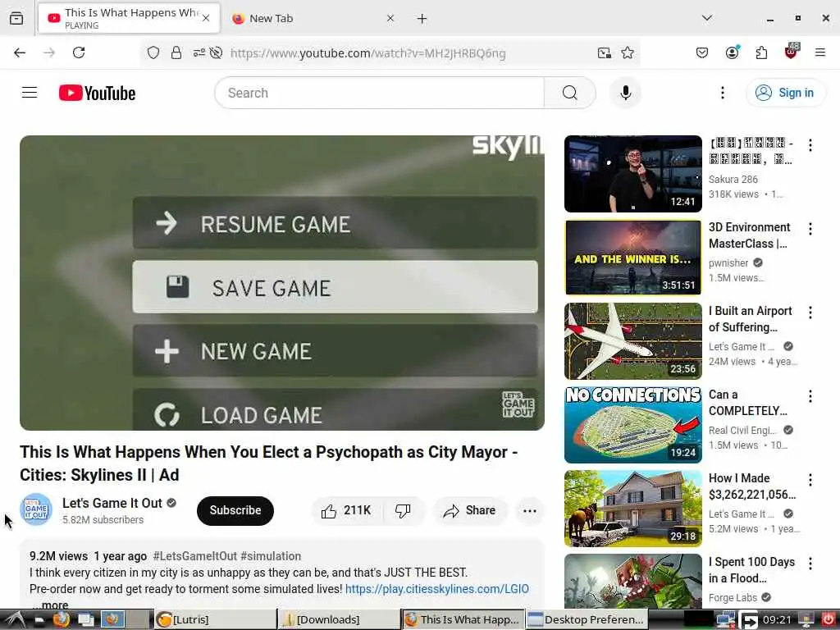Close the New Tab tab

[x=390, y=18]
